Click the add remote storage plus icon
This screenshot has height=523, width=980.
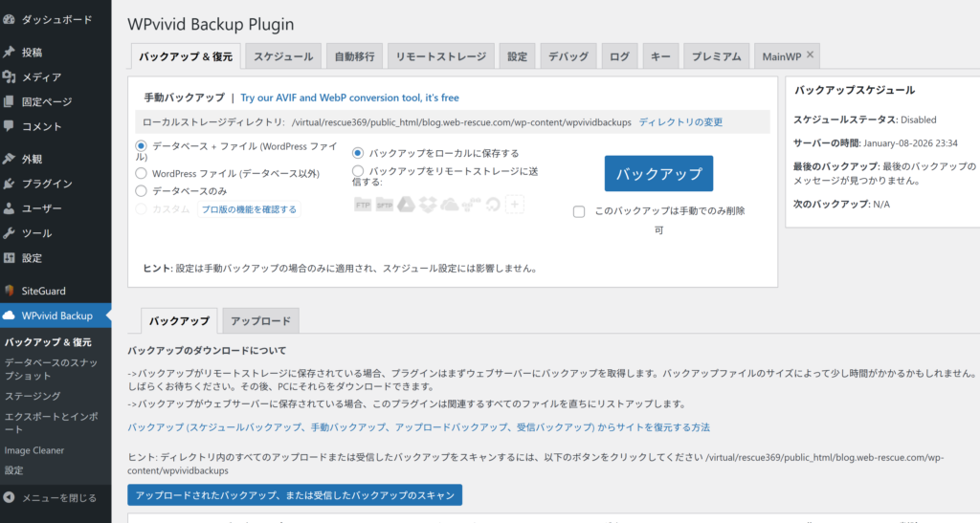[x=515, y=204]
